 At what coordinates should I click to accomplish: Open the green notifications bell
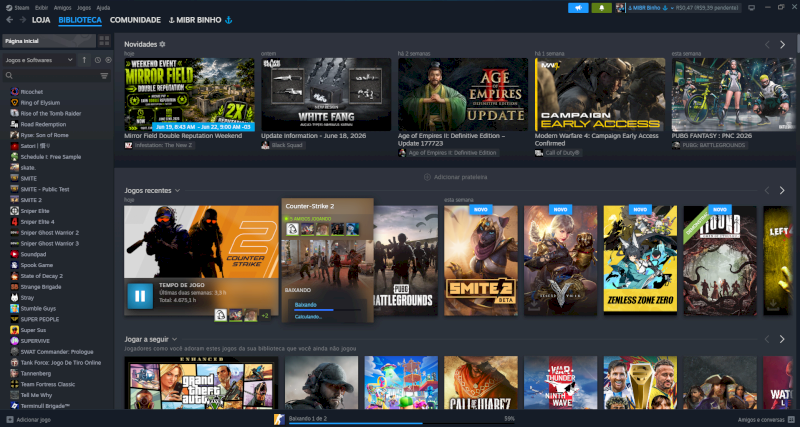pyautogui.click(x=602, y=8)
